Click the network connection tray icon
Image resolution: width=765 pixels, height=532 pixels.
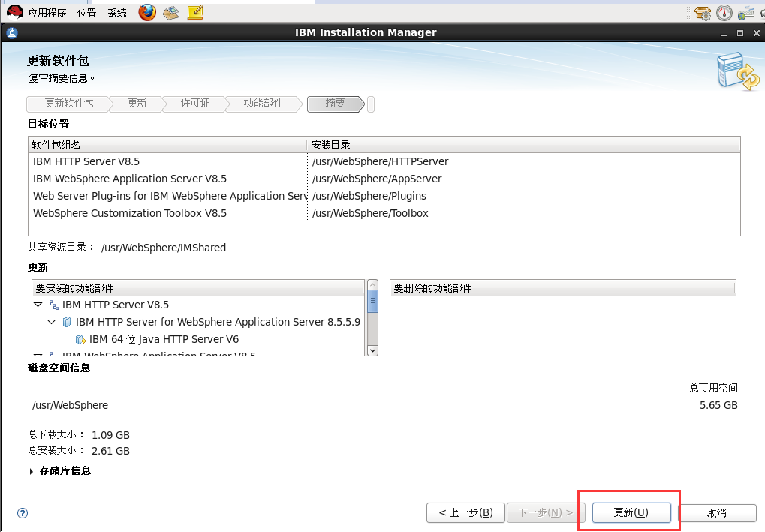pos(746,14)
